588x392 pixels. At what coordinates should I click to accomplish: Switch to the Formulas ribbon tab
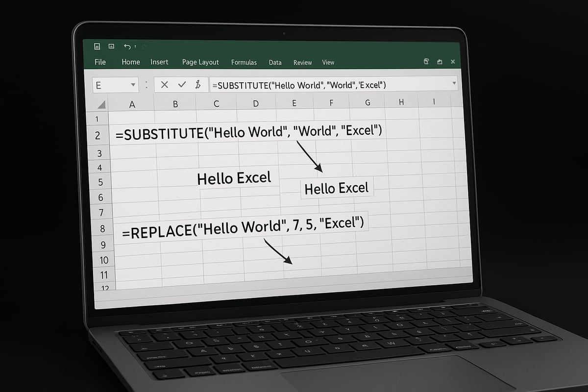click(244, 62)
